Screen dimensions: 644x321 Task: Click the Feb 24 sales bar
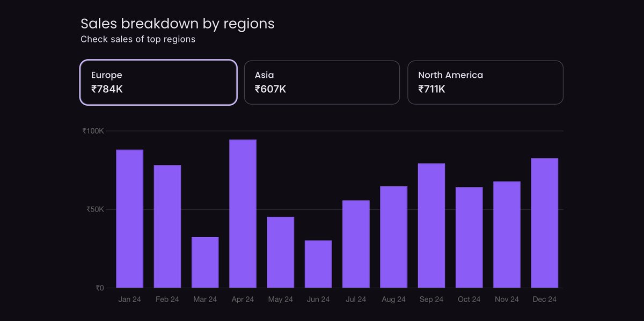tap(167, 227)
